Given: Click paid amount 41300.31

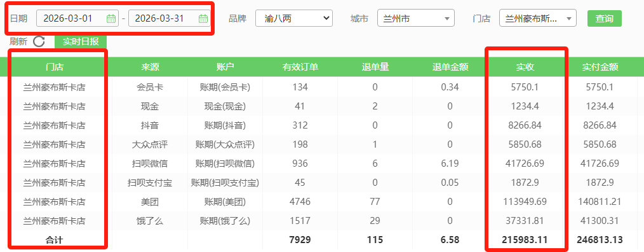Looking at the screenshot, I should pyautogui.click(x=600, y=221).
